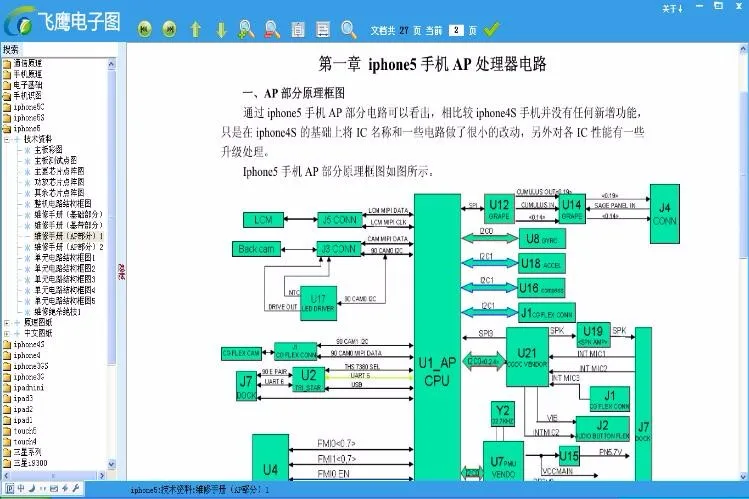Open 单元电路结构框图2
The width and height of the screenshot is (749, 499).
coord(65,268)
